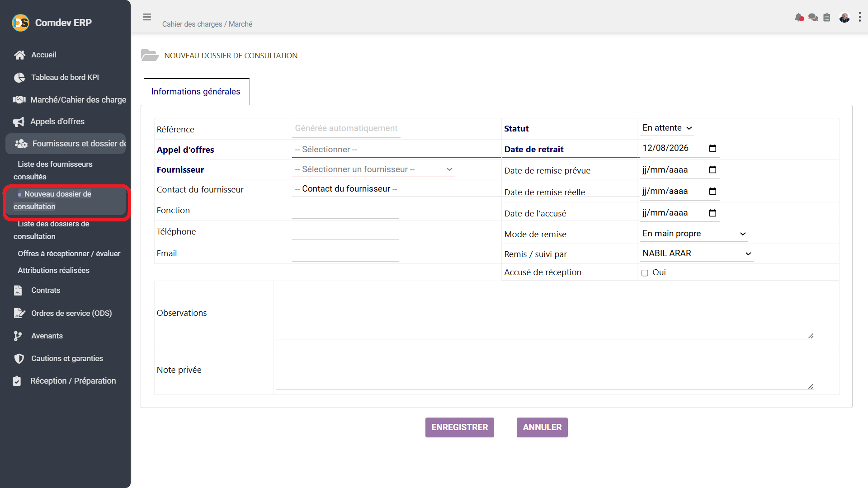Toggle the hamburger sidebar menu icon
The height and width of the screenshot is (488, 868).
pos(147,17)
